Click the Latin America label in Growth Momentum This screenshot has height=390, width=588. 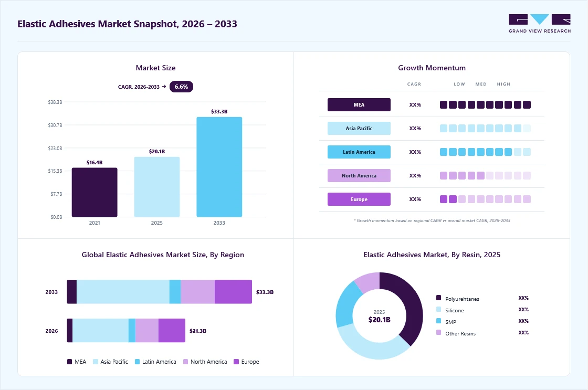click(359, 152)
